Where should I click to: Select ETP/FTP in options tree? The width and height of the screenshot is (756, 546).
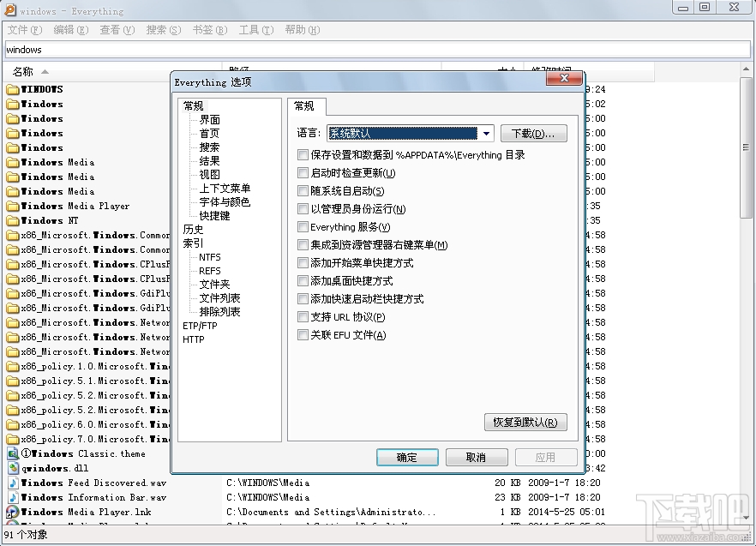pyautogui.click(x=200, y=326)
